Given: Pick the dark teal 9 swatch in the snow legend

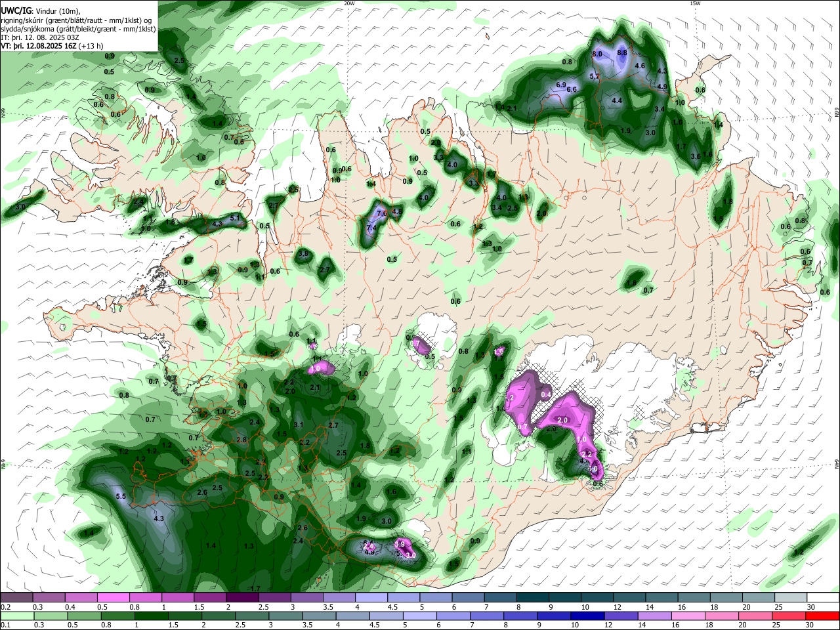Looking at the screenshot, I should 565,598.
